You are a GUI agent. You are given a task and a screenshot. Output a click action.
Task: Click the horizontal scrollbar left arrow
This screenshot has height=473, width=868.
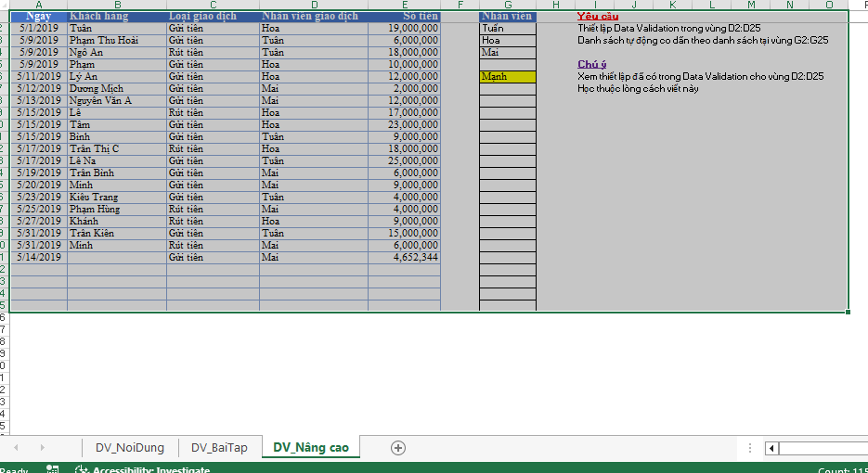pos(771,448)
